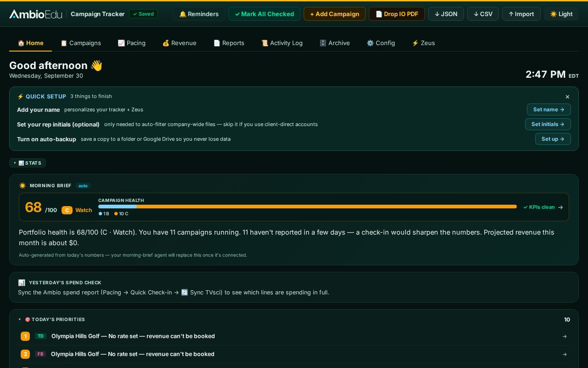Open priority 1 row arrow

click(x=565, y=336)
